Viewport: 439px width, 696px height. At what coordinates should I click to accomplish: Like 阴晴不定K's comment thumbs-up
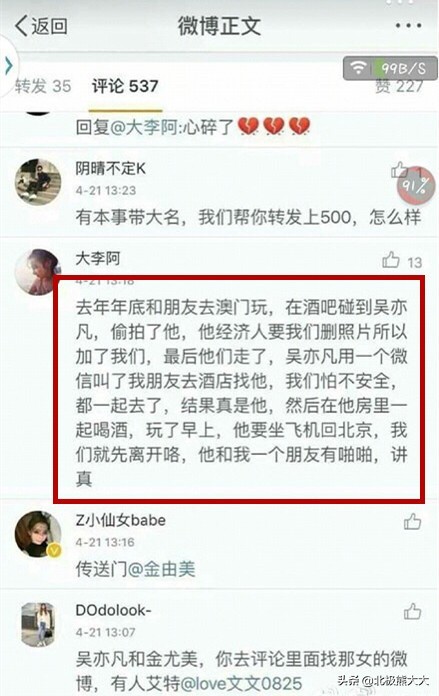(x=399, y=170)
